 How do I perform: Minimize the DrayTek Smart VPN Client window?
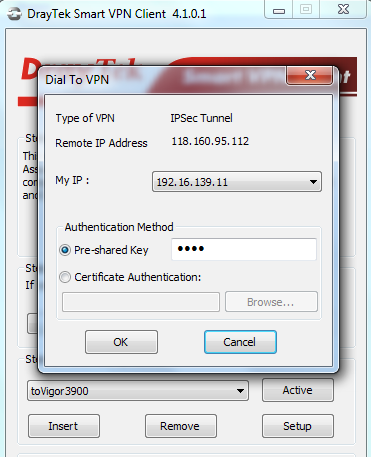pos(279,10)
